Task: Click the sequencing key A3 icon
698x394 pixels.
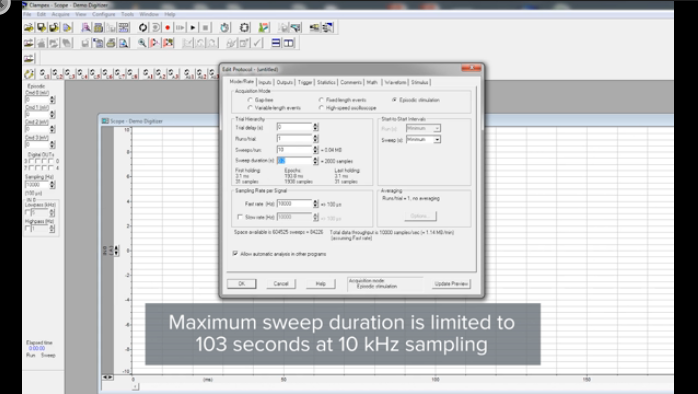Action: coord(173,73)
